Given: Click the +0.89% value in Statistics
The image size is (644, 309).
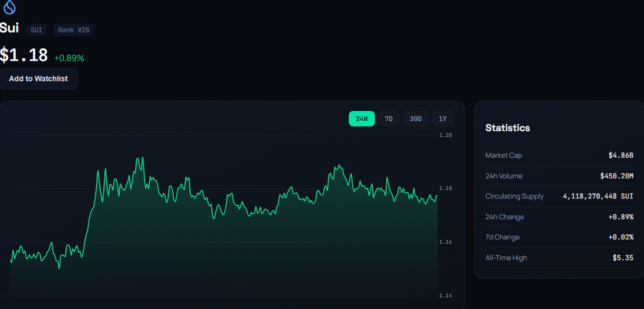Looking at the screenshot, I should [x=621, y=217].
